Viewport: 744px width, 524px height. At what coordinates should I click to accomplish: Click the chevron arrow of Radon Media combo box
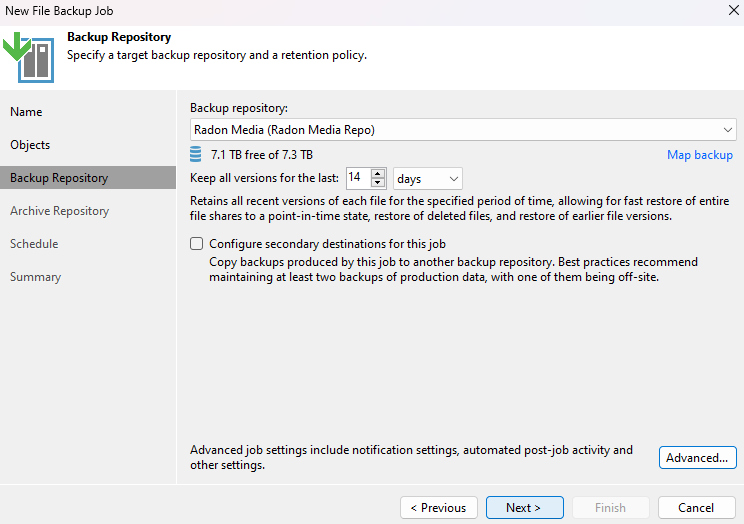click(x=727, y=130)
